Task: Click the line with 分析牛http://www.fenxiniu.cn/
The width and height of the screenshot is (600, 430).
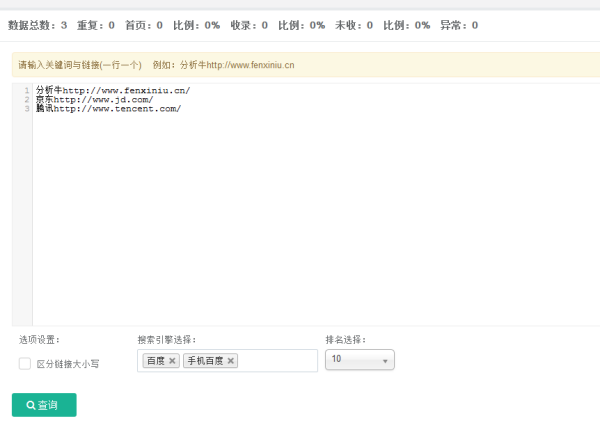Action: [113, 90]
